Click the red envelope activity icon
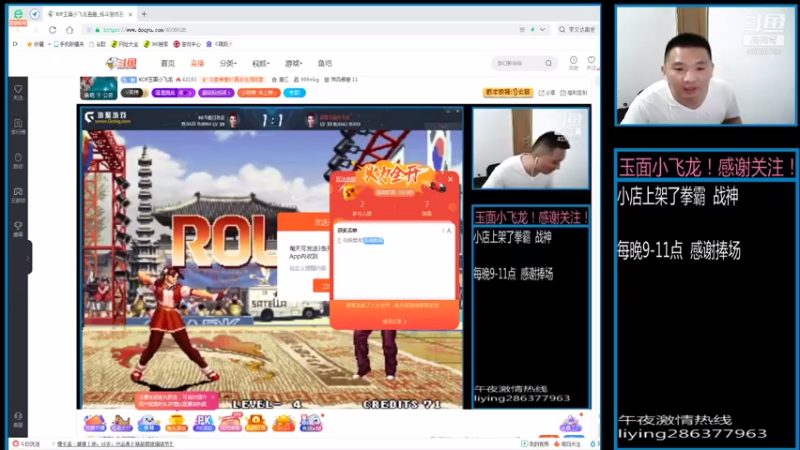 pos(256,423)
